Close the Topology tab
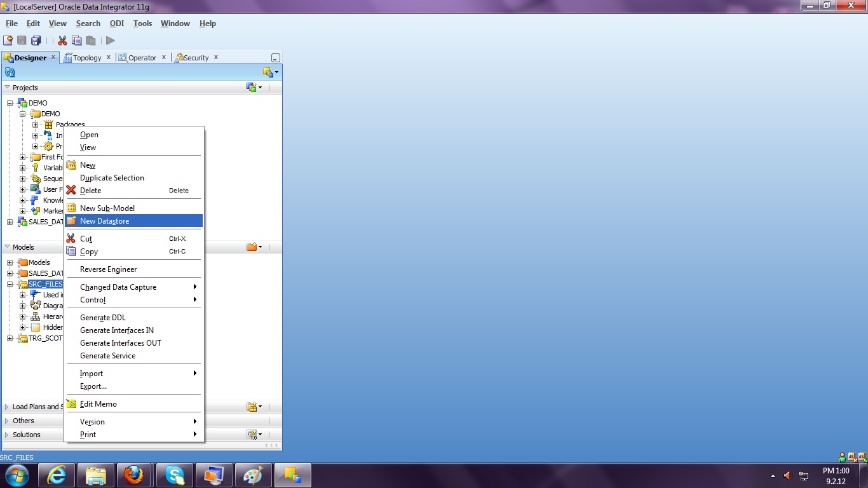Viewport: 868px width, 488px height. tap(109, 57)
